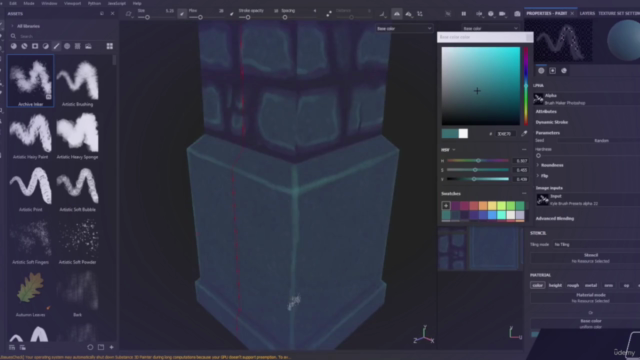Select the Archive Inker brush thumbnail
The image size is (640, 360).
click(x=31, y=80)
